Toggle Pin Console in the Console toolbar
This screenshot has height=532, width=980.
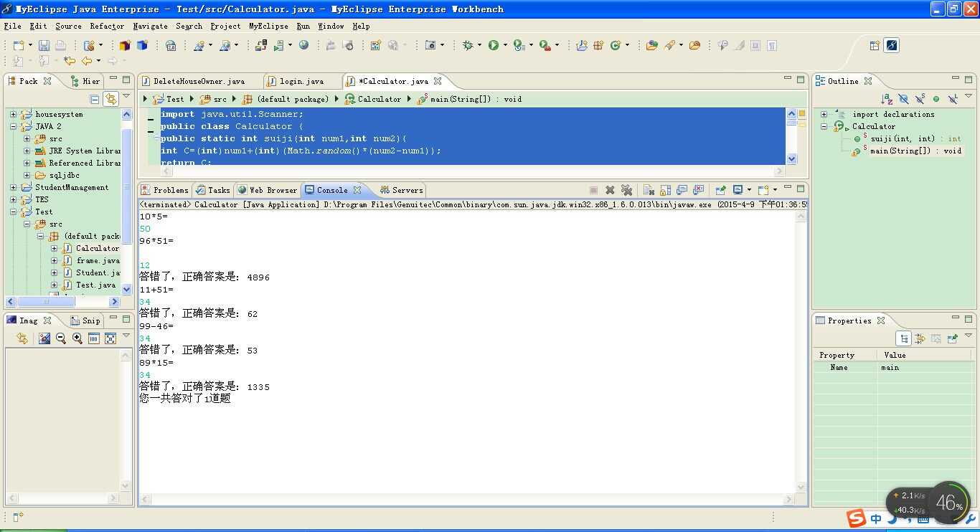tap(720, 190)
